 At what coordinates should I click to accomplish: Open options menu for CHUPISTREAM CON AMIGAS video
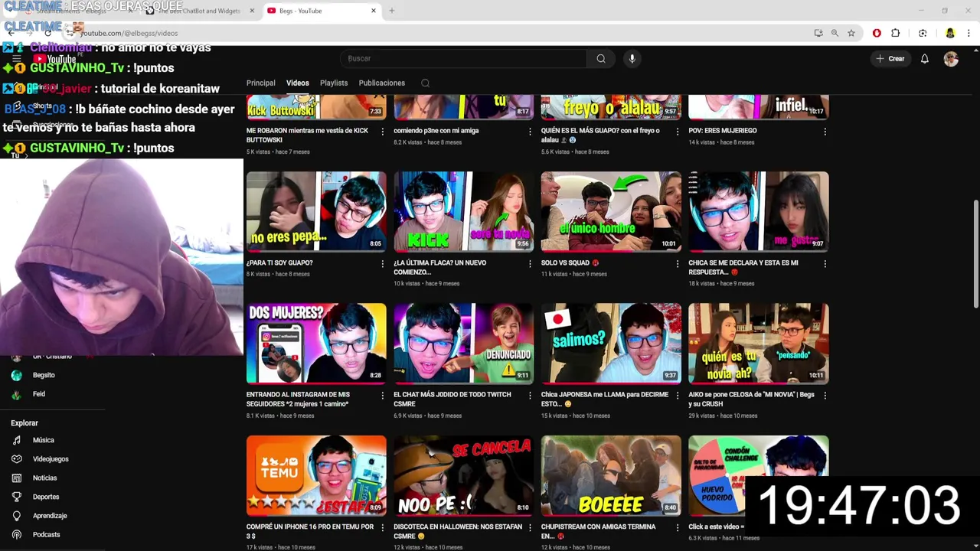tap(677, 528)
